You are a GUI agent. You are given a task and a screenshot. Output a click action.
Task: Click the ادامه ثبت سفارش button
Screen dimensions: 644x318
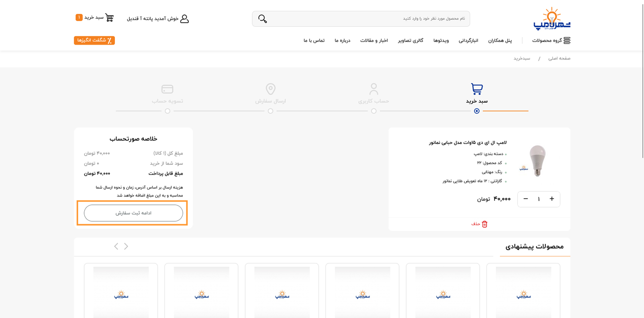tap(133, 213)
